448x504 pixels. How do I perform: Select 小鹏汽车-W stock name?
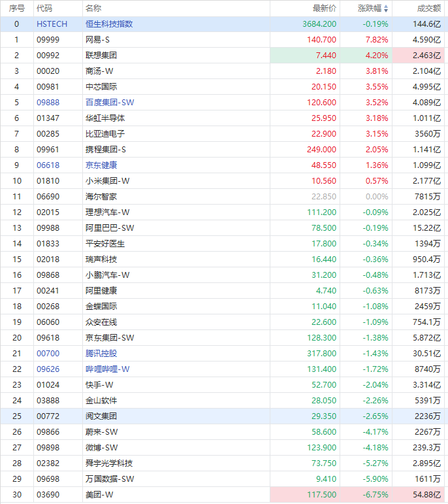tap(108, 275)
